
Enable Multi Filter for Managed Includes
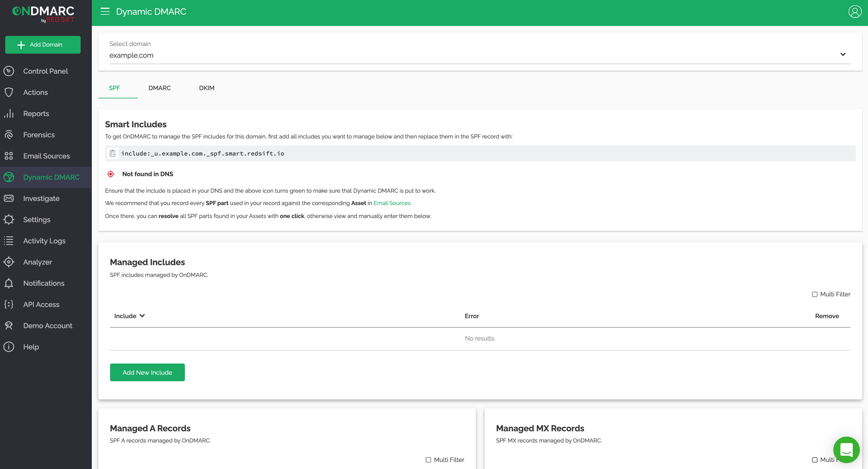click(814, 294)
